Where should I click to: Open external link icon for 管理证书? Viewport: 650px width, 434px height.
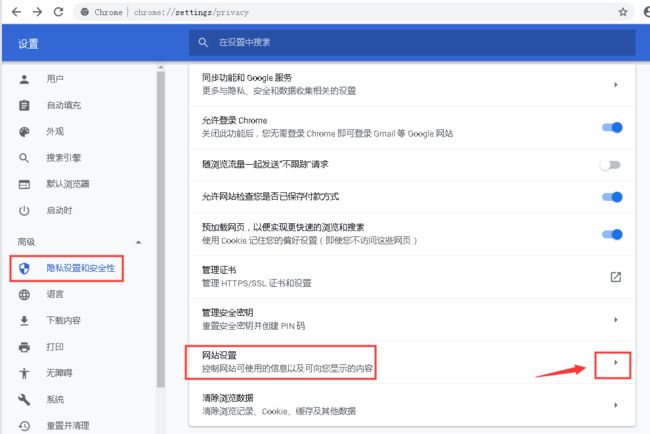[x=616, y=277]
